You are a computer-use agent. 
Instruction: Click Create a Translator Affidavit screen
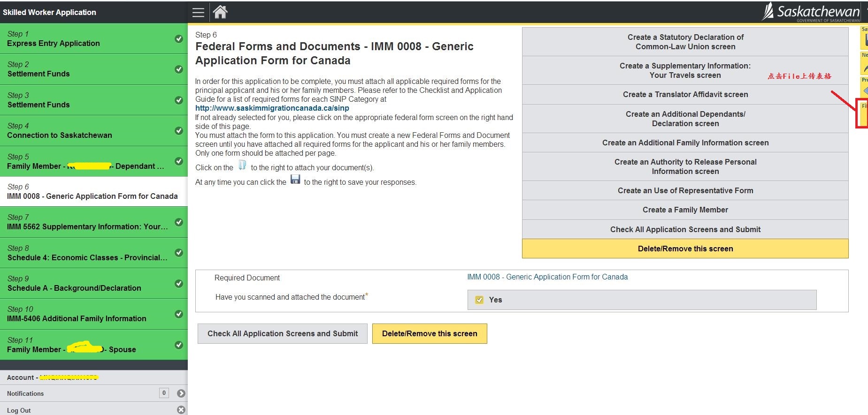(x=685, y=95)
